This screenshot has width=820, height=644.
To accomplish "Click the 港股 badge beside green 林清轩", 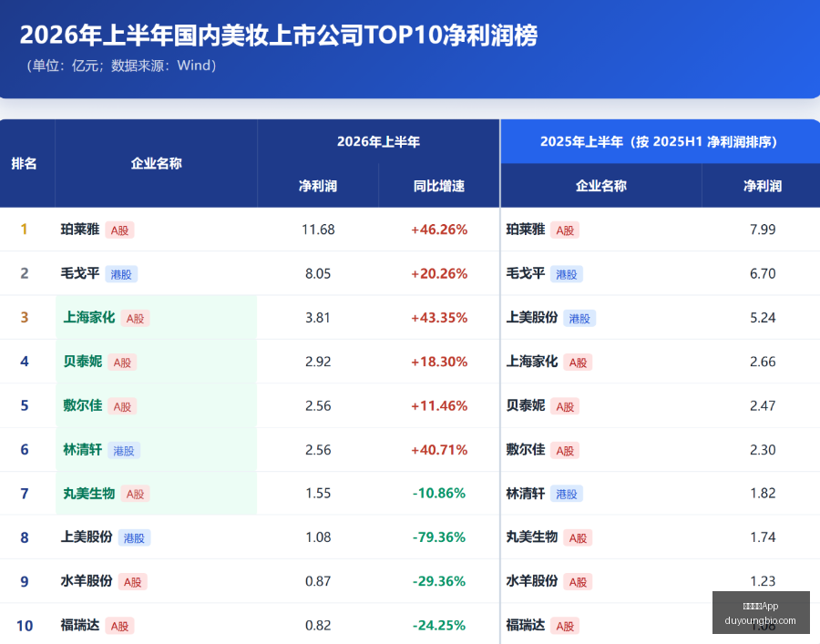I will point(124,451).
